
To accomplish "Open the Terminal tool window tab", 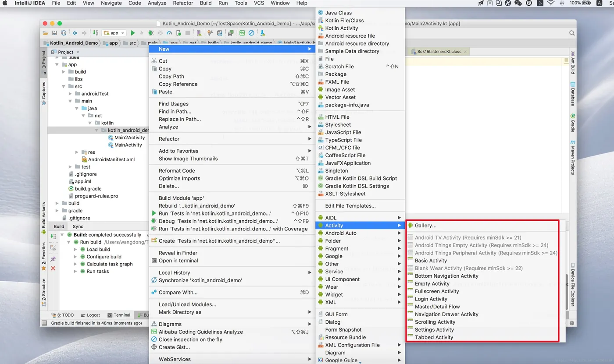I will point(118,315).
